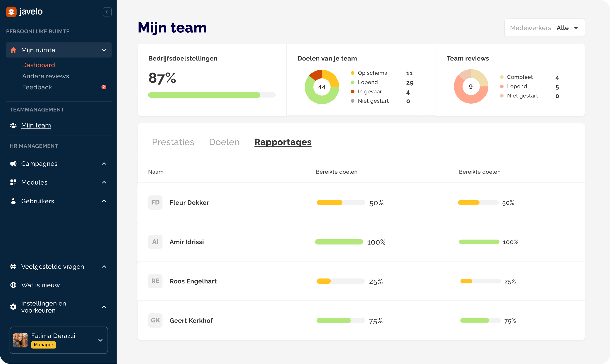This screenshot has height=364, width=610.
Task: Click the Team reviews donut chart
Action: coord(471,86)
